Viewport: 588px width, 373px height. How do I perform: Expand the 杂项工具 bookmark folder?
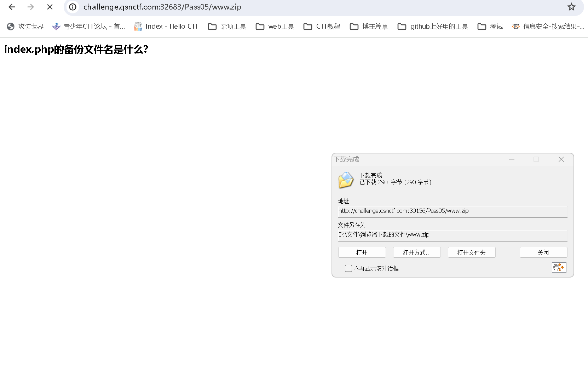tap(226, 26)
